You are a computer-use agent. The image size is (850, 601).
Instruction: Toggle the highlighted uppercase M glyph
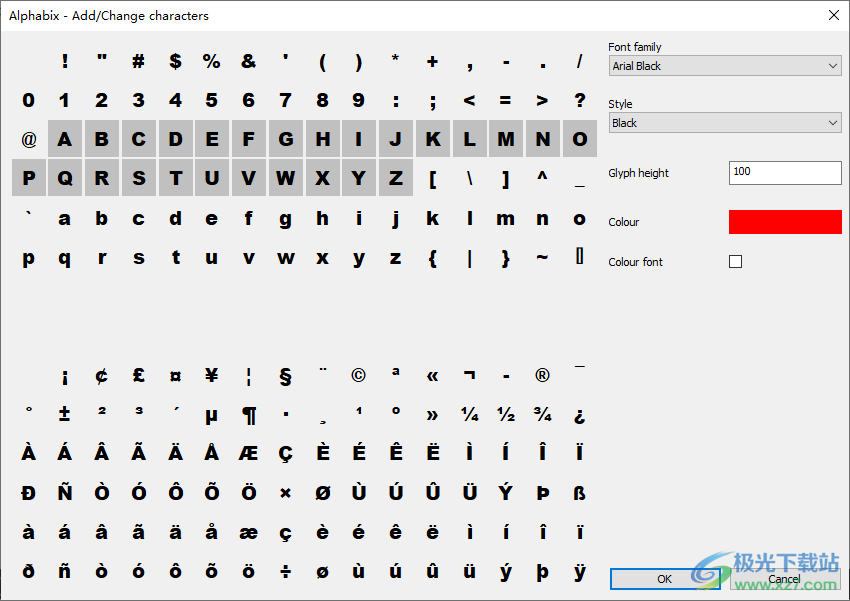click(506, 139)
